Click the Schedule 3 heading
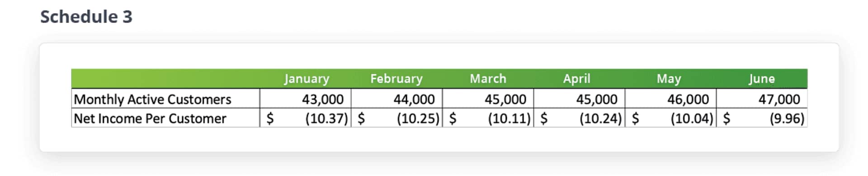 [86, 17]
